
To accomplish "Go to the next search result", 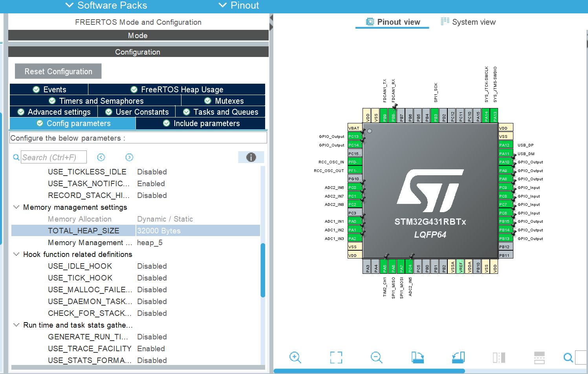I will coord(129,157).
